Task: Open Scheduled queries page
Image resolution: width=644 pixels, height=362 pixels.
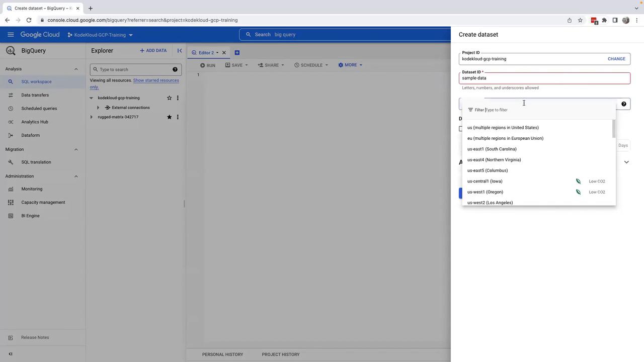Action: [x=43, y=109]
